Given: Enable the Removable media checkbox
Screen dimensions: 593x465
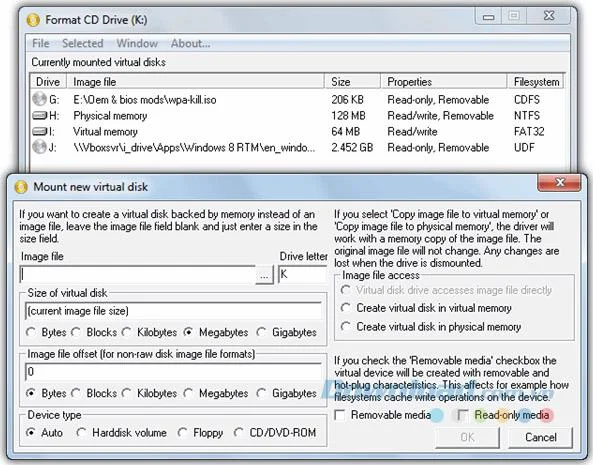Looking at the screenshot, I should [340, 415].
